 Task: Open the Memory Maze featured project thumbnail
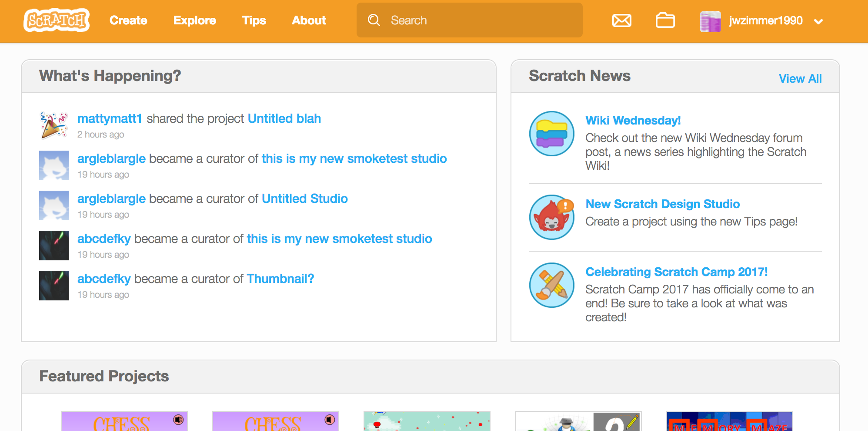click(x=730, y=421)
